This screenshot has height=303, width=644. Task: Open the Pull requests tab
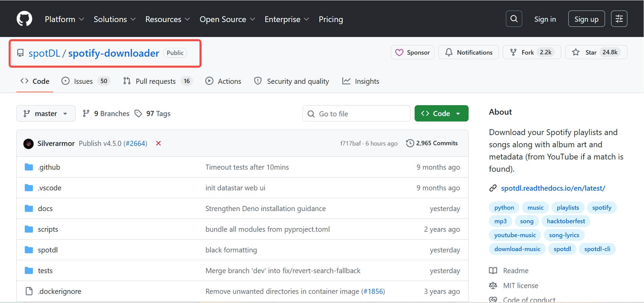pos(158,81)
